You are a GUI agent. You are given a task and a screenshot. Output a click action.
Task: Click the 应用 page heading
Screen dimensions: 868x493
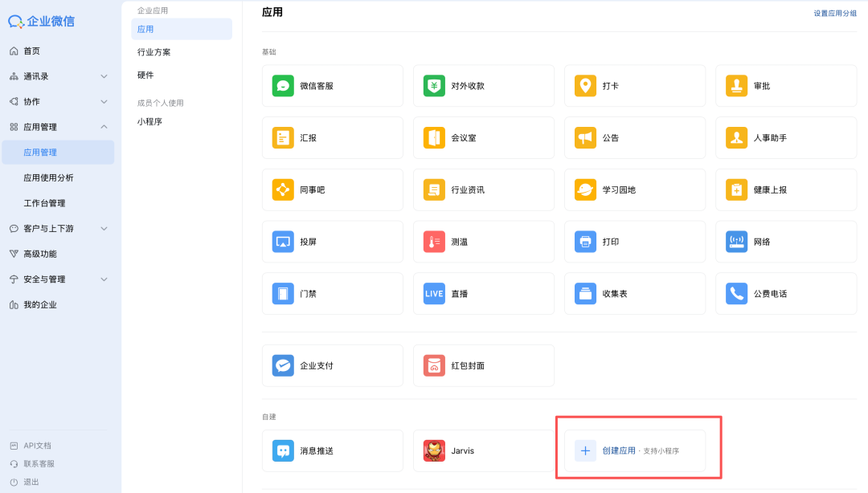click(x=272, y=12)
